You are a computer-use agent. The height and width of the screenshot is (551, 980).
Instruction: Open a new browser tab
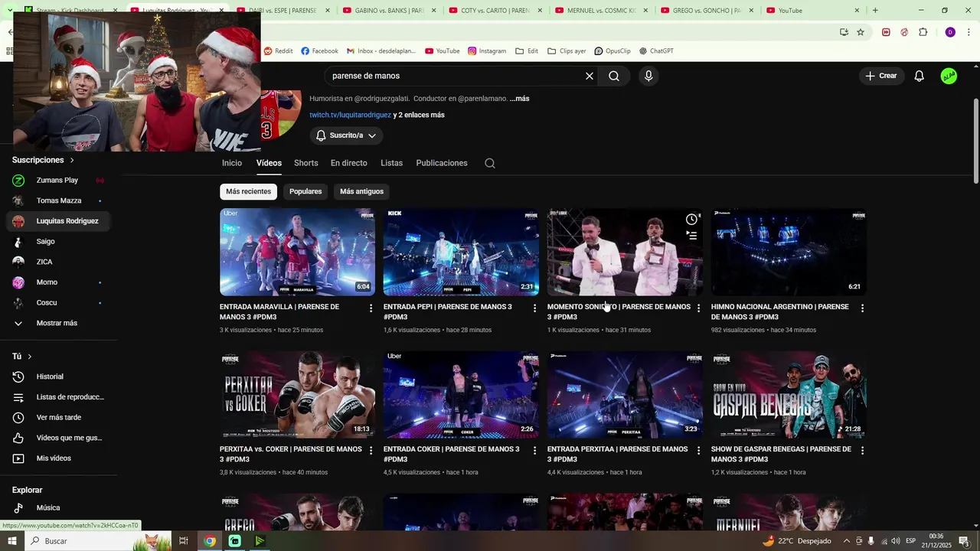[875, 11]
